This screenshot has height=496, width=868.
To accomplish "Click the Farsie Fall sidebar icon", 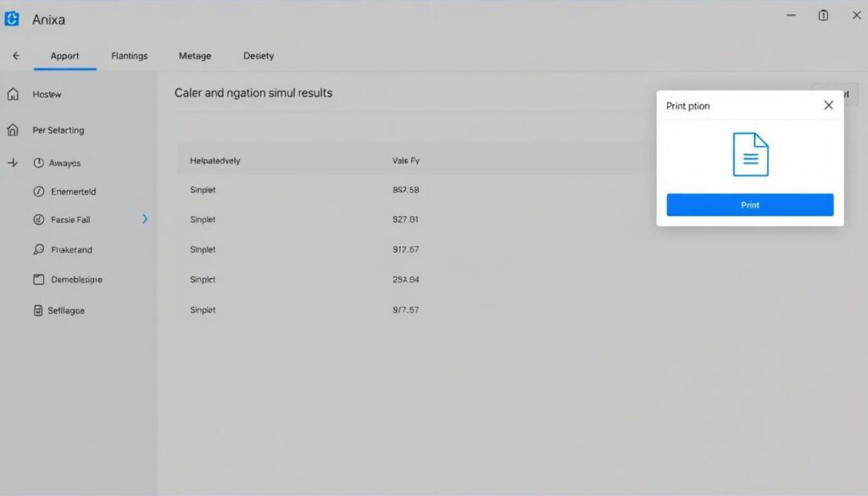I will (x=38, y=220).
